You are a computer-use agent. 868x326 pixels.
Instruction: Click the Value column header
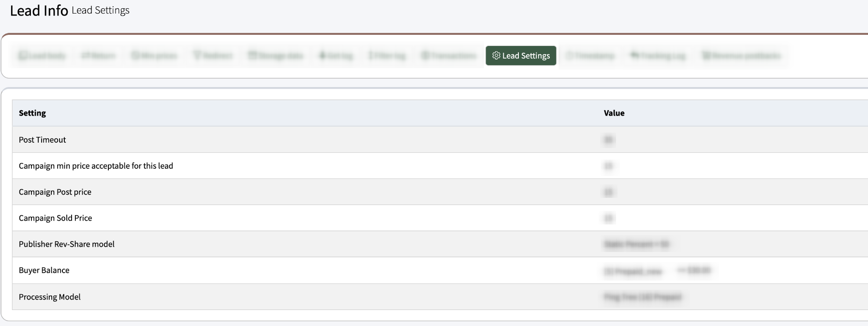pos(614,113)
